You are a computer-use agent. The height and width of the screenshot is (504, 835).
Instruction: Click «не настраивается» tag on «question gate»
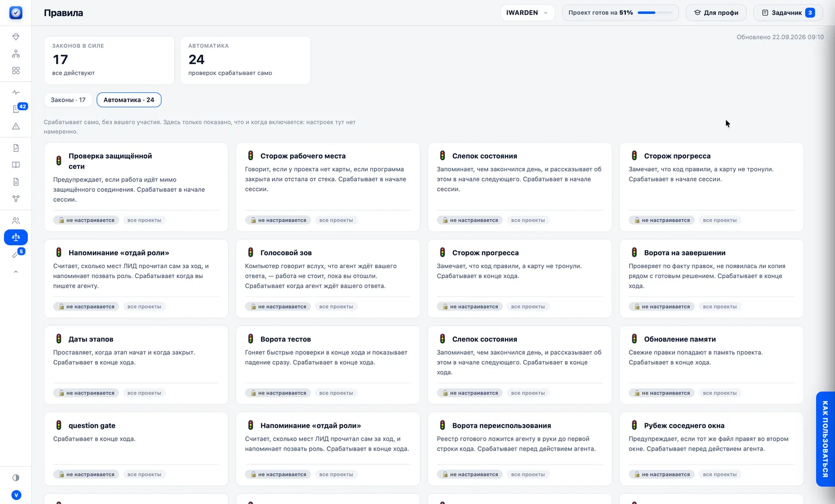(87, 475)
